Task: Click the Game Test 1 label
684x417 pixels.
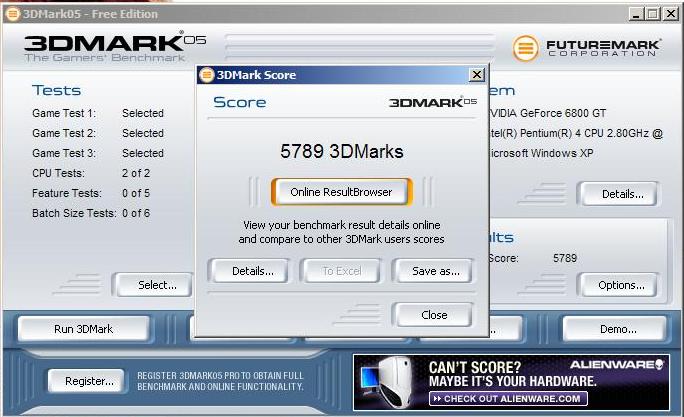Action: point(64,113)
